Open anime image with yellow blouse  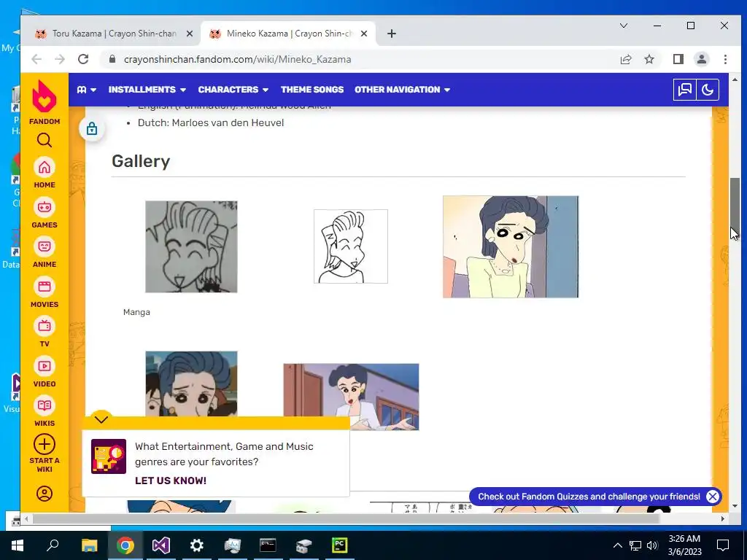point(511,246)
